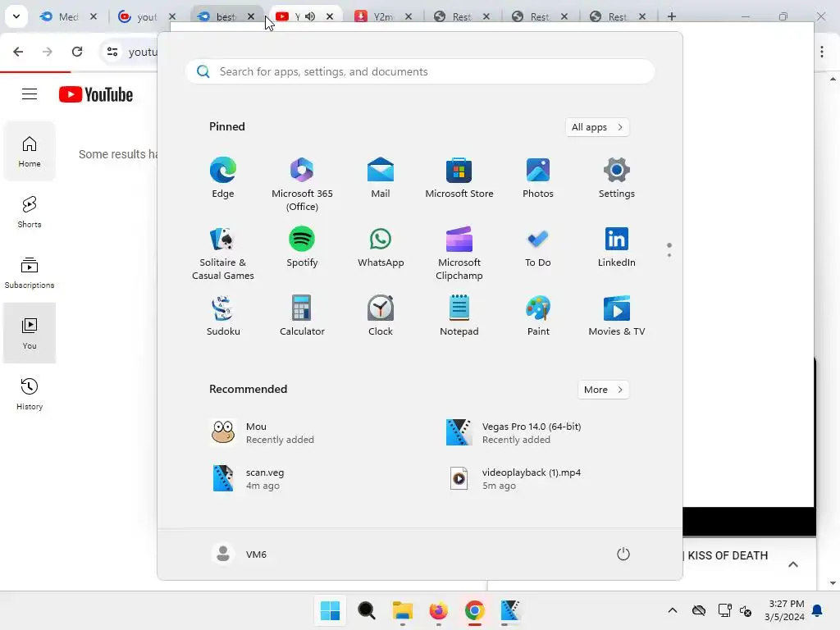Viewport: 840px width, 630px height.
Task: Show hidden system tray icons
Action: coord(673,610)
